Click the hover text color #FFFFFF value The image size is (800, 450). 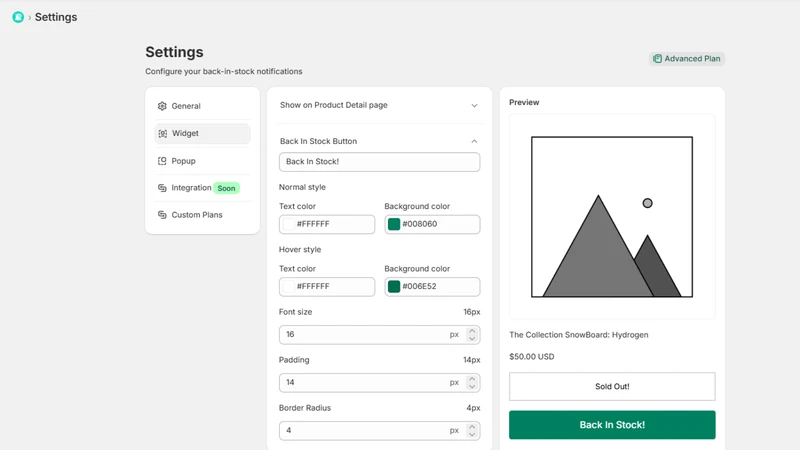coord(313,286)
